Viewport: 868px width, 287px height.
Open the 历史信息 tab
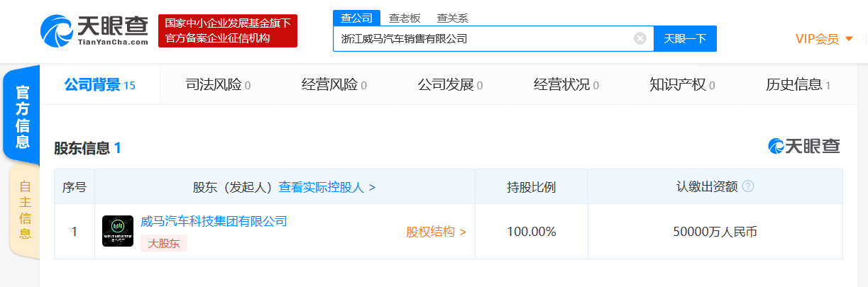coord(798,85)
